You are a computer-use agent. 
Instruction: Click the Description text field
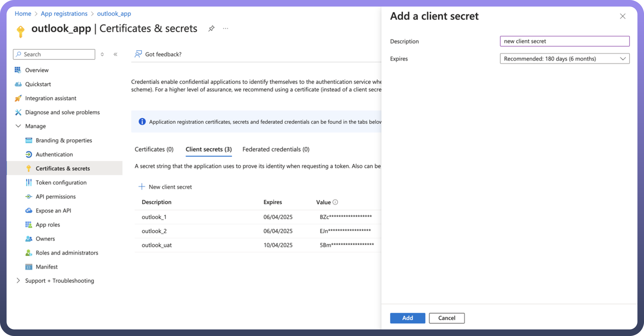coord(564,41)
